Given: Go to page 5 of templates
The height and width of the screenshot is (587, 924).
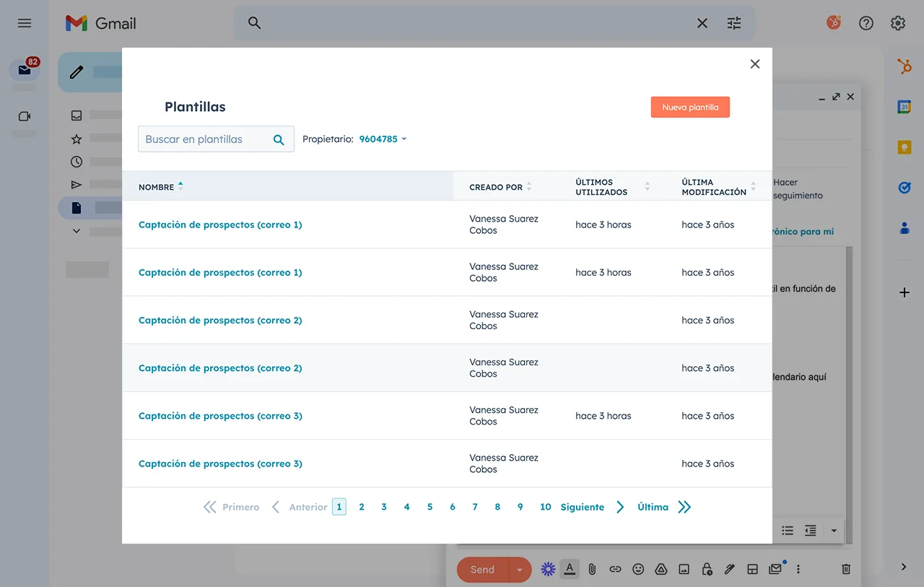Looking at the screenshot, I should 430,507.
